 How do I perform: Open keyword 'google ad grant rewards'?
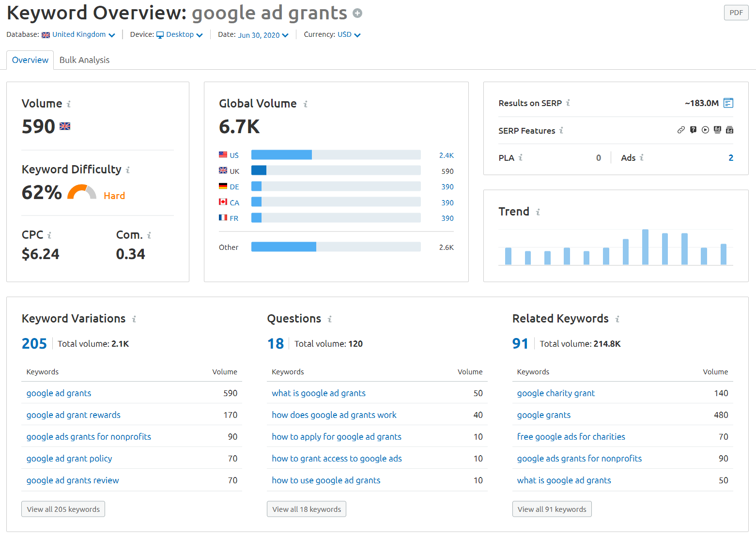pos(73,415)
